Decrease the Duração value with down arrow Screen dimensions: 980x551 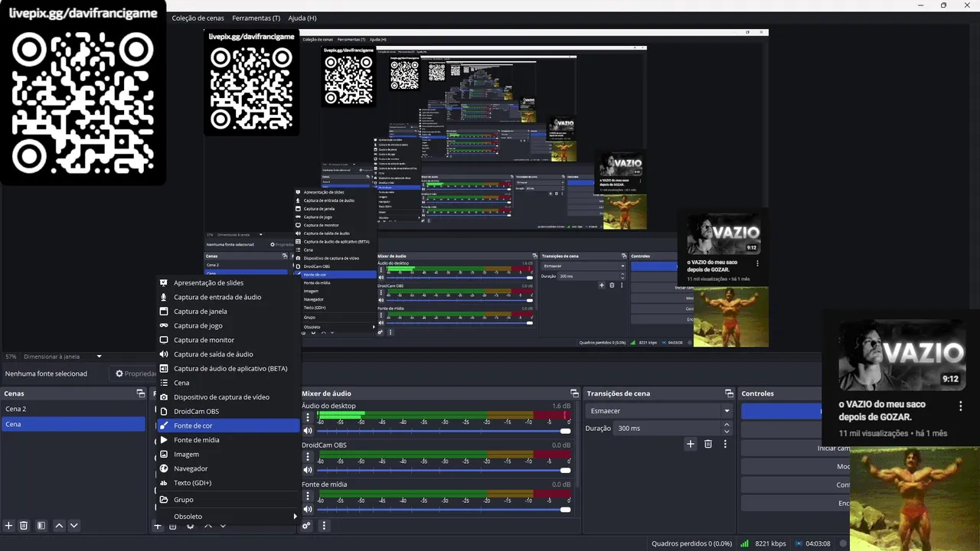727,432
